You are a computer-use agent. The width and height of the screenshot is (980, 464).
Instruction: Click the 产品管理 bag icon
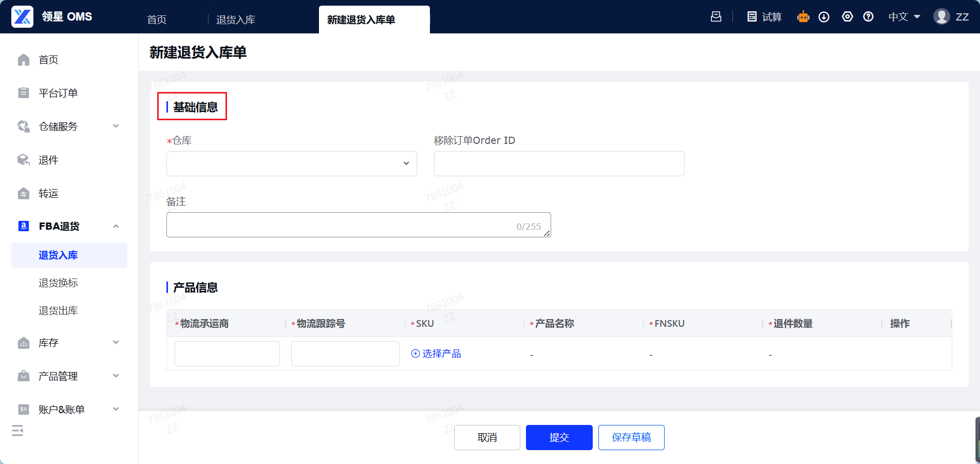[24, 376]
